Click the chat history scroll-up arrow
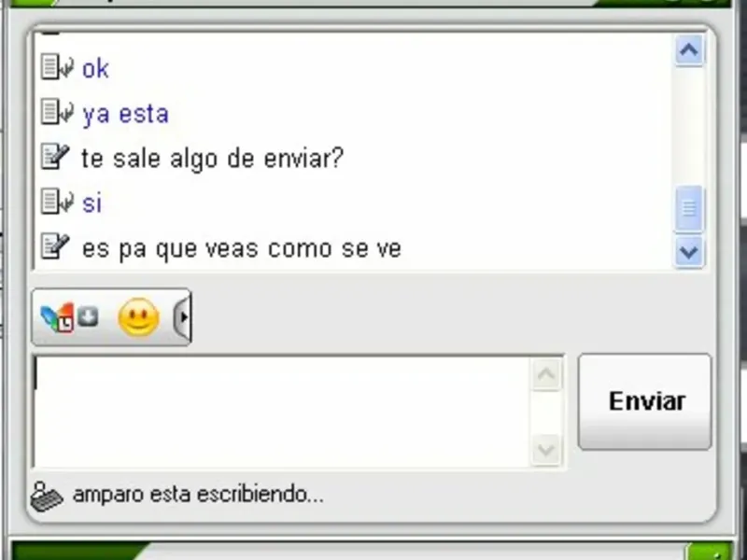Image resolution: width=747 pixels, height=560 pixels. pos(689,50)
